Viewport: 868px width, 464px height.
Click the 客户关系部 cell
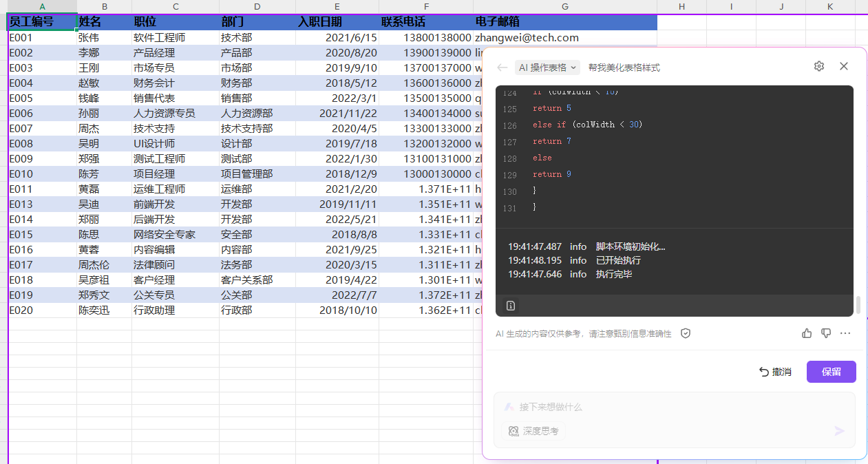coord(257,280)
